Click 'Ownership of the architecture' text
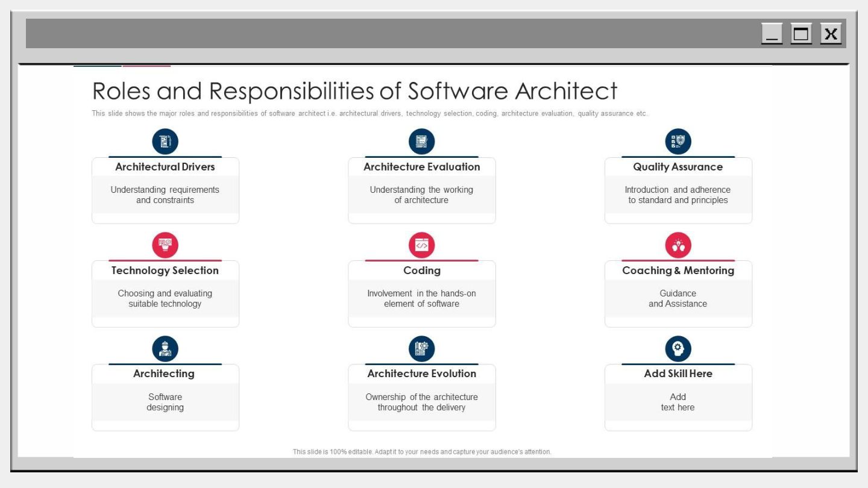This screenshot has width=868, height=488. pyautogui.click(x=421, y=402)
